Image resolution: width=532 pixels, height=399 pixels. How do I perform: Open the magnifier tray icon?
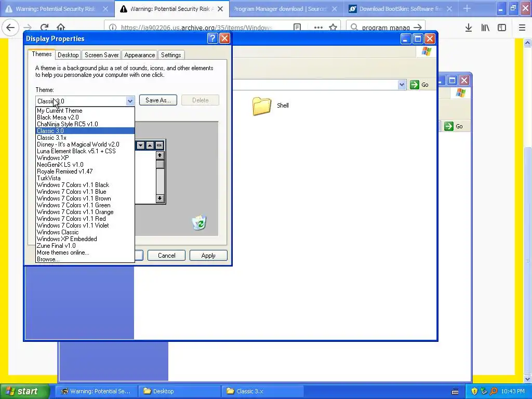click(x=494, y=391)
